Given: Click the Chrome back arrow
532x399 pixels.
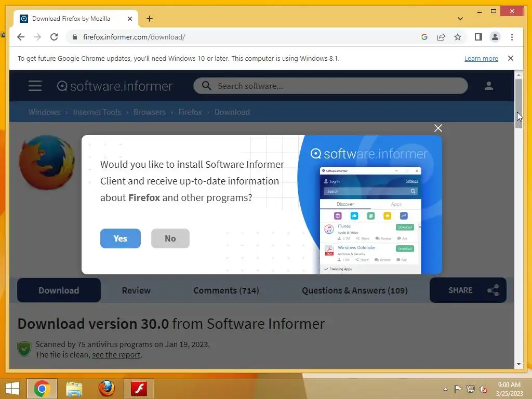Looking at the screenshot, I should [21, 37].
